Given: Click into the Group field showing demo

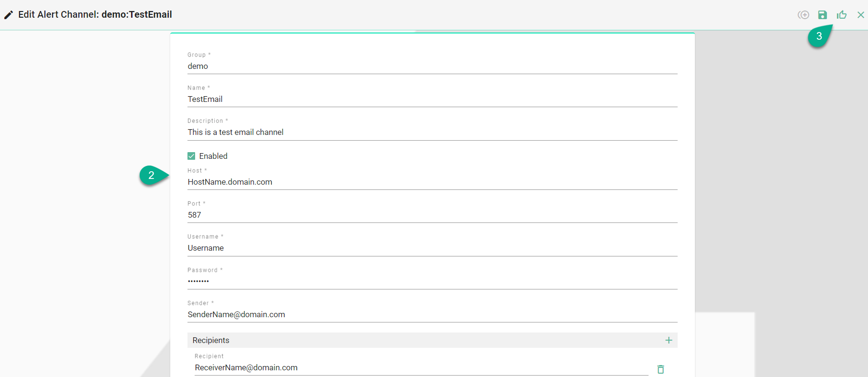Looking at the screenshot, I should [432, 66].
